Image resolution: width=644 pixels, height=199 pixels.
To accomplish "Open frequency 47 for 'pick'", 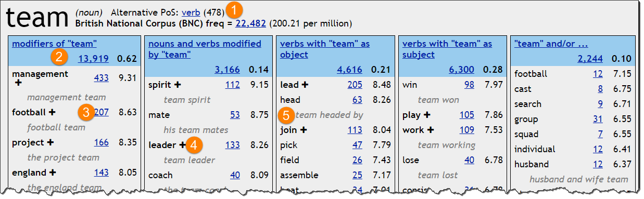I will pos(357,145).
